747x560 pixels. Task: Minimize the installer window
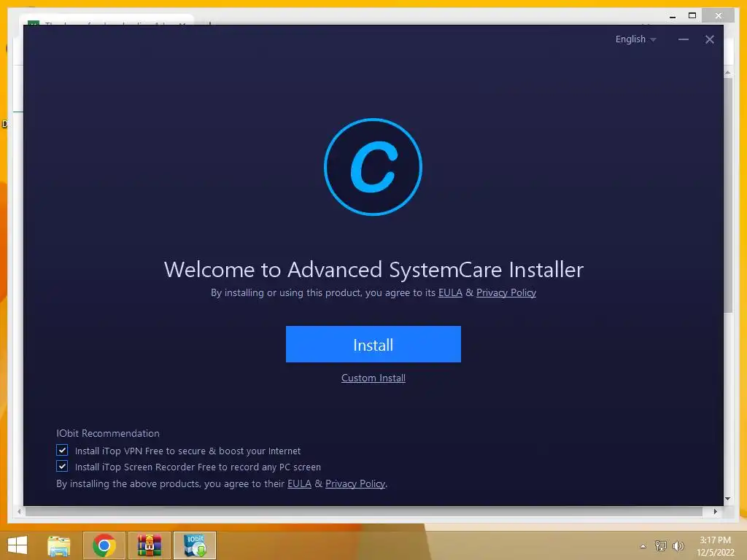(x=683, y=39)
